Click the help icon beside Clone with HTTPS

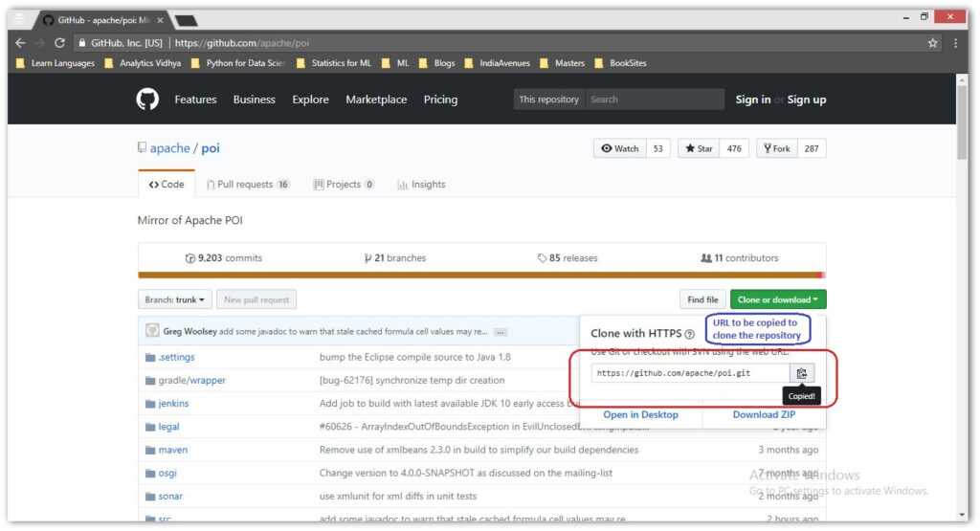pyautogui.click(x=689, y=334)
